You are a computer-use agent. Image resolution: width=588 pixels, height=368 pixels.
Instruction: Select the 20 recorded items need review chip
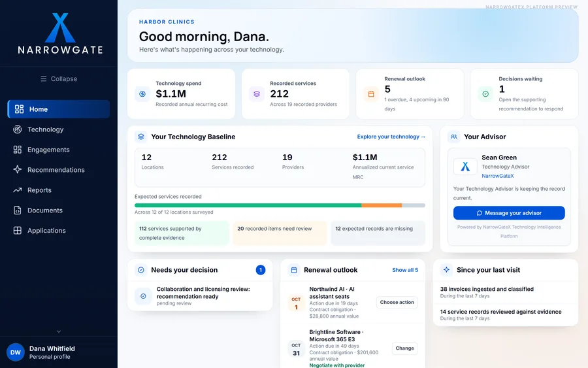(x=280, y=233)
